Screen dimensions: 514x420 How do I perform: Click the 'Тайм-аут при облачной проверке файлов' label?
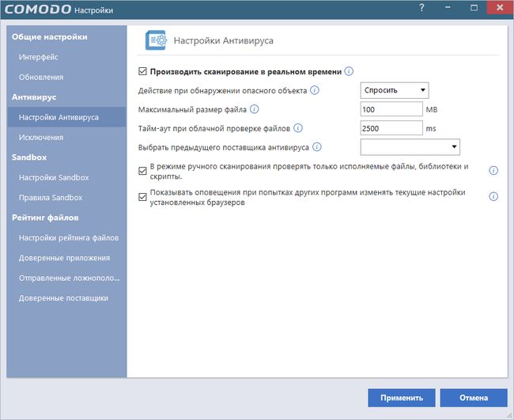tap(214, 128)
